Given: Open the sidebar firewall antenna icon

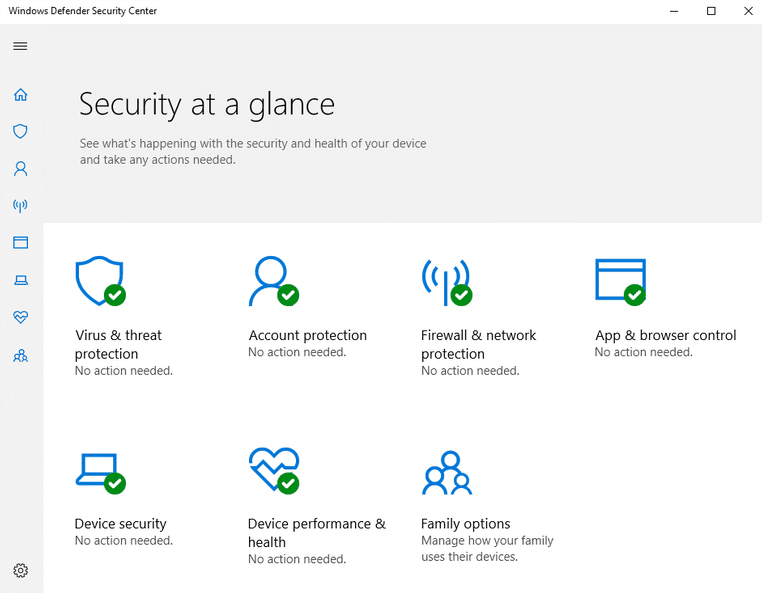Looking at the screenshot, I should [20, 206].
